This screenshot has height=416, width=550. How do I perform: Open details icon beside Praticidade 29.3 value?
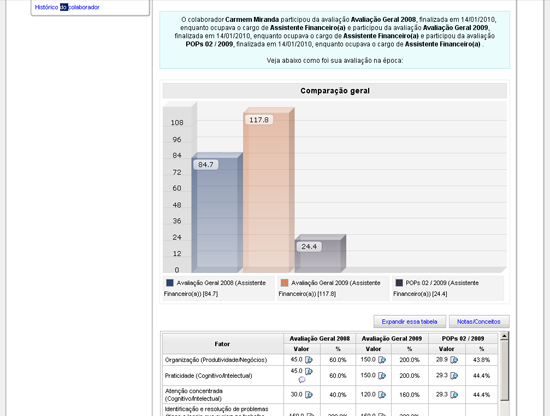tap(454, 376)
